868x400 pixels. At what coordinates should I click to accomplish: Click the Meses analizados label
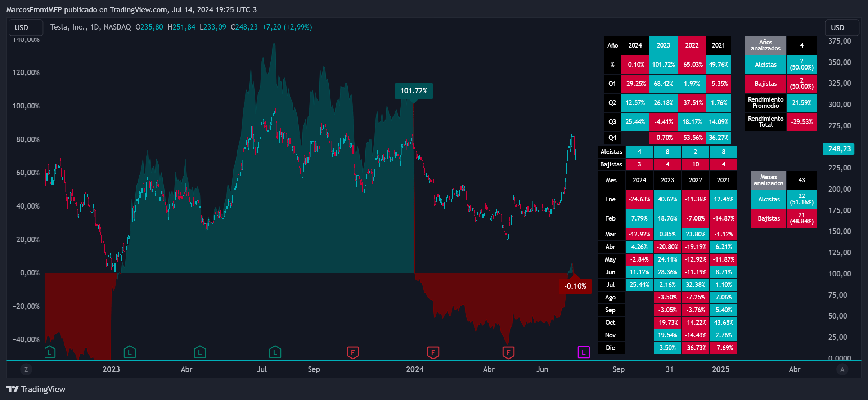tap(769, 180)
